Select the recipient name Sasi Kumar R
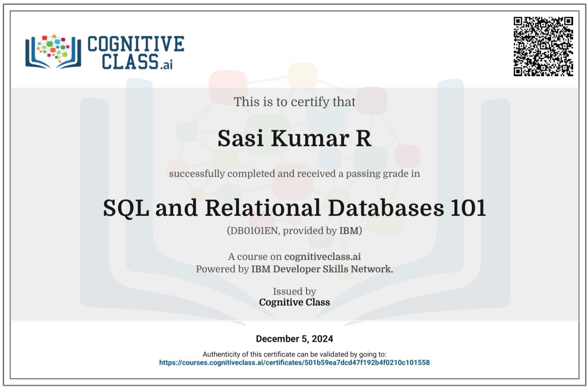This screenshot has height=389, width=588. coord(294,138)
